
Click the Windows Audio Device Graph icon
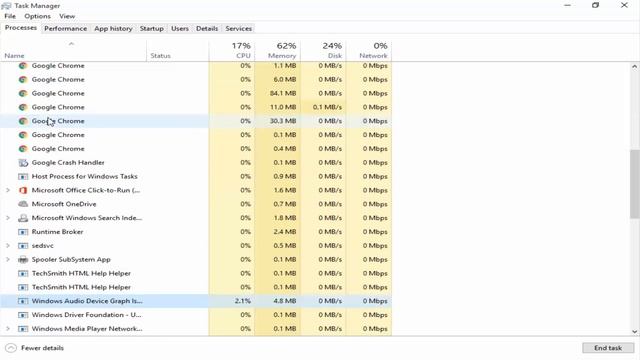pyautogui.click(x=23, y=301)
